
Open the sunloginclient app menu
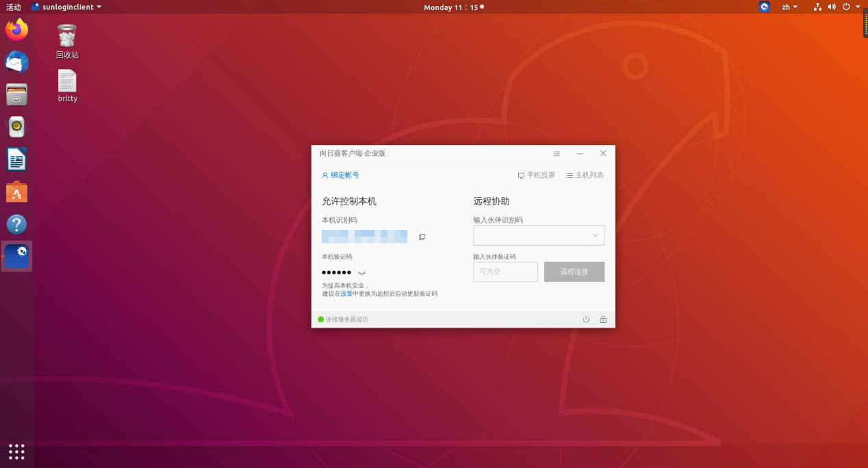[66, 7]
